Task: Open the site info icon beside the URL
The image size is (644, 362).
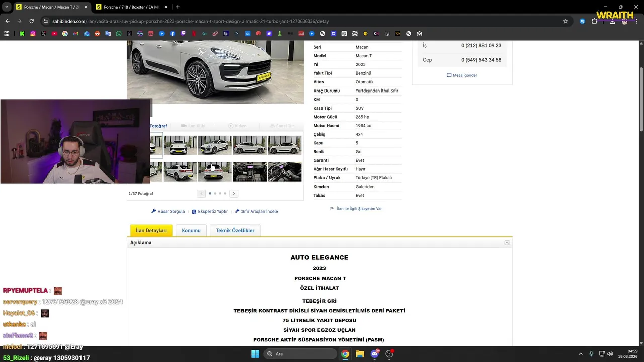Action: click(46, 21)
